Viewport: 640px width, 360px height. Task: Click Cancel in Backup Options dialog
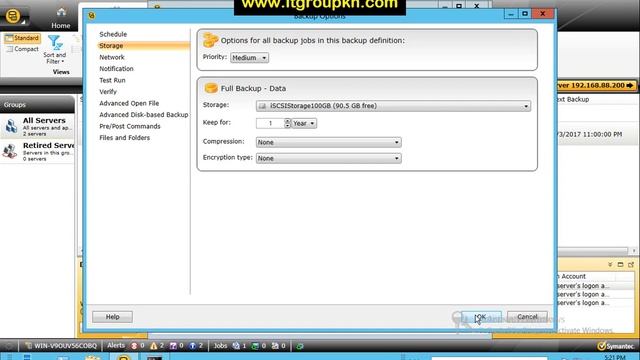coord(527,317)
